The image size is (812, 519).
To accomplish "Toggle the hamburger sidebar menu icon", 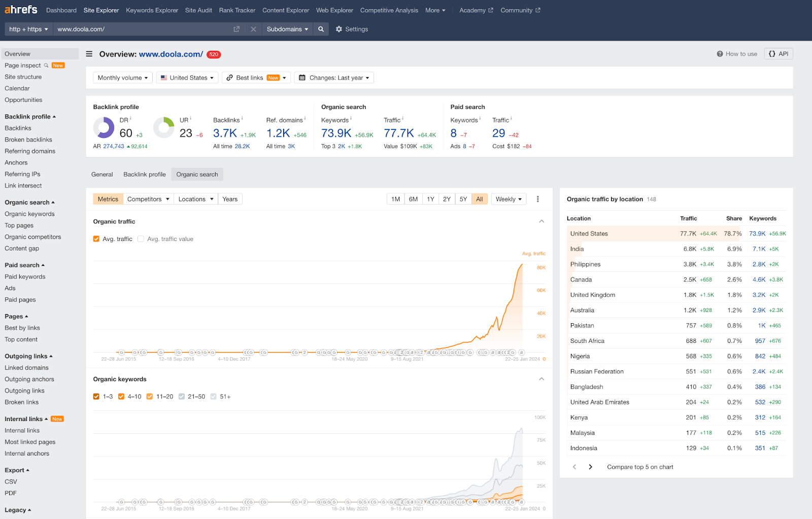I will pos(89,54).
